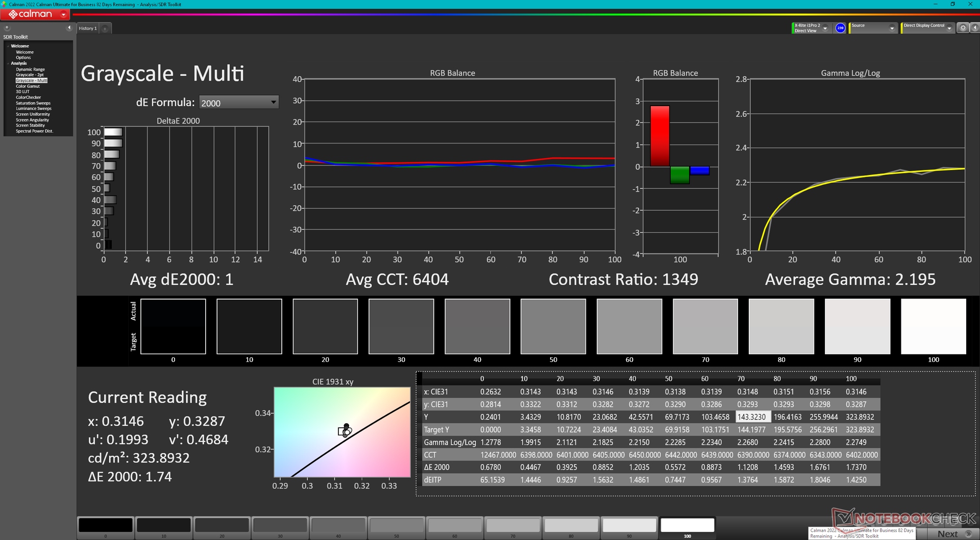Click the highlighted Y cell 143.3230
The image size is (980, 540).
coord(752,417)
